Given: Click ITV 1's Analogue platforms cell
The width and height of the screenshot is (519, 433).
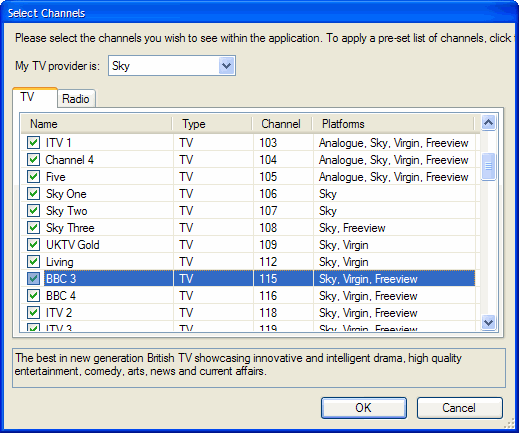Looking at the screenshot, I should [x=394, y=143].
